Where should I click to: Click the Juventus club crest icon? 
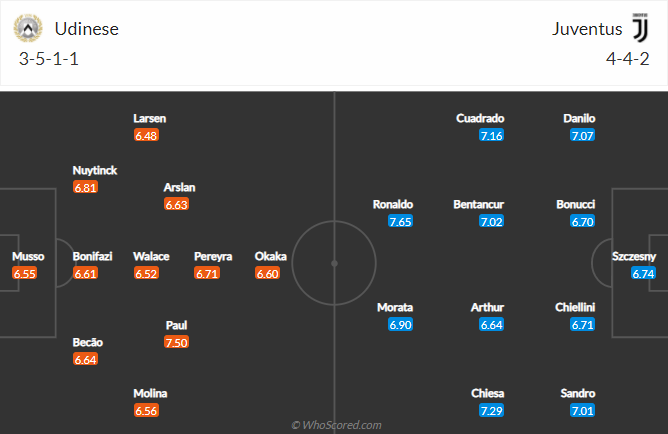point(639,28)
